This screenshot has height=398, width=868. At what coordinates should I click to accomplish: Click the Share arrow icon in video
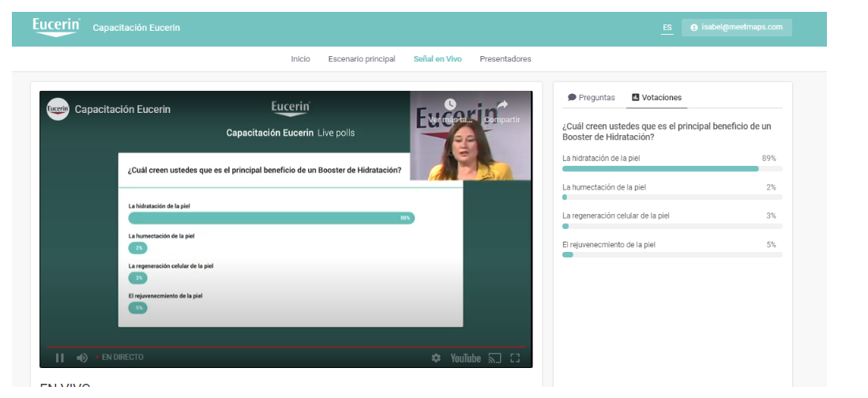pyautogui.click(x=502, y=104)
